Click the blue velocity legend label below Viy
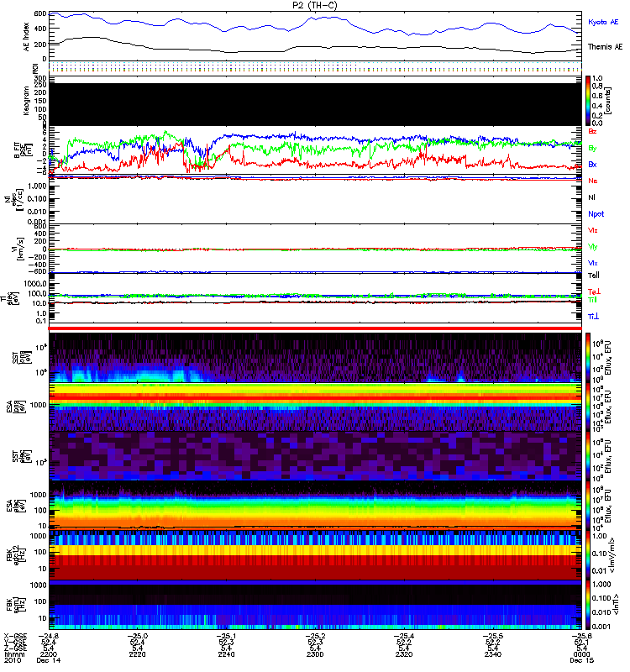 tap(592, 263)
